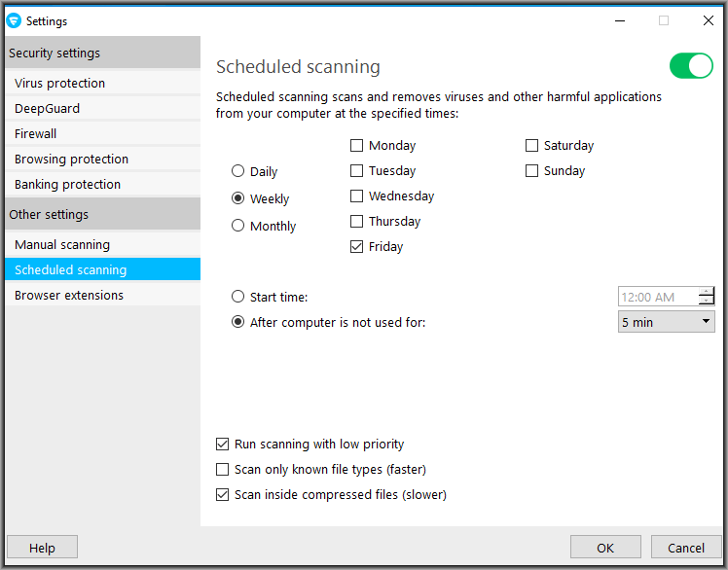Click the Other settings section header
728x570 pixels.
(102, 214)
